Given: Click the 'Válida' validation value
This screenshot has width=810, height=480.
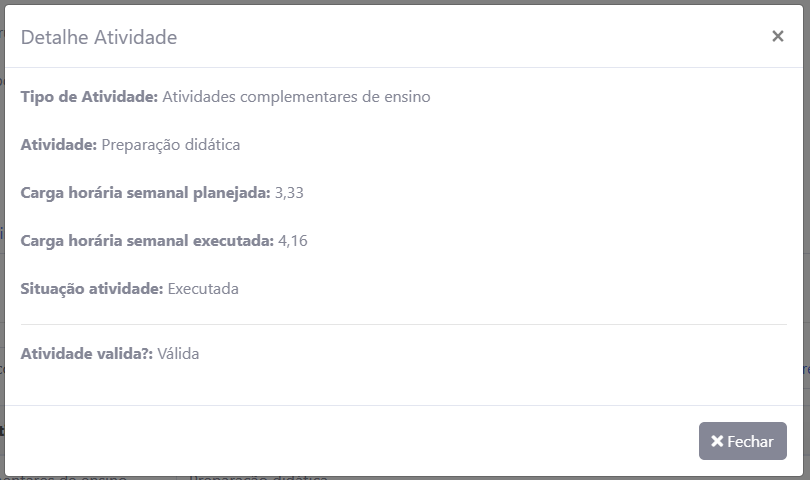Looking at the screenshot, I should coord(178,353).
